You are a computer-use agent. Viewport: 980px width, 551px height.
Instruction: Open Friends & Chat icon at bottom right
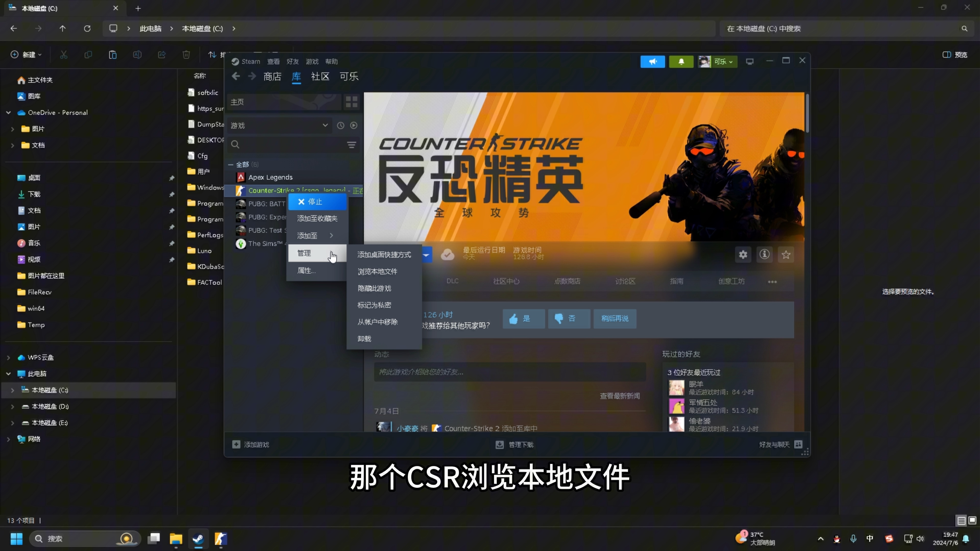[x=798, y=445]
